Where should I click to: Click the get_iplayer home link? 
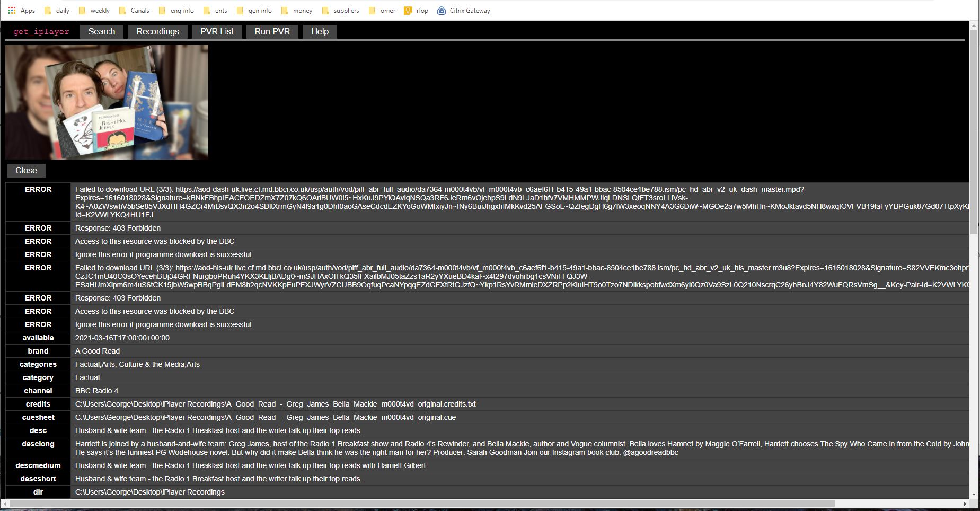click(41, 31)
